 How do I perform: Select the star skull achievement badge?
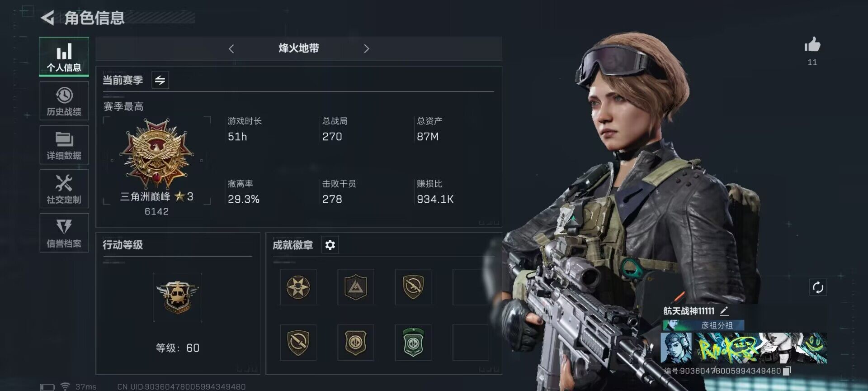[298, 287]
